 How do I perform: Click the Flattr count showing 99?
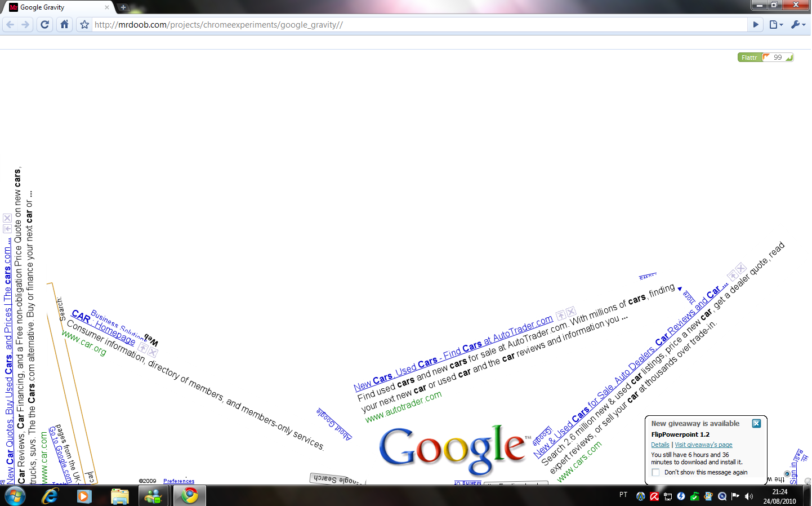point(778,57)
